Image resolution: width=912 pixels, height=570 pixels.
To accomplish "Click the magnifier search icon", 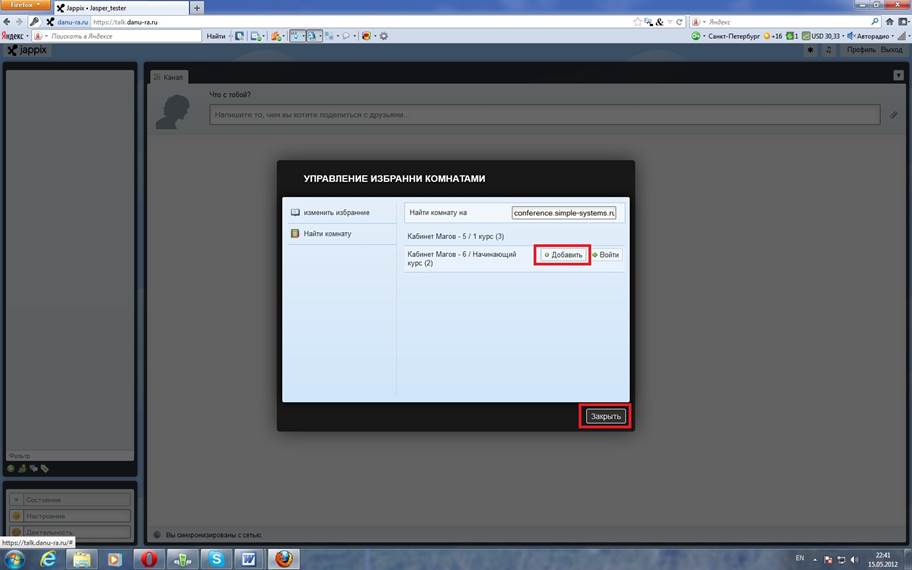I will tap(875, 22).
